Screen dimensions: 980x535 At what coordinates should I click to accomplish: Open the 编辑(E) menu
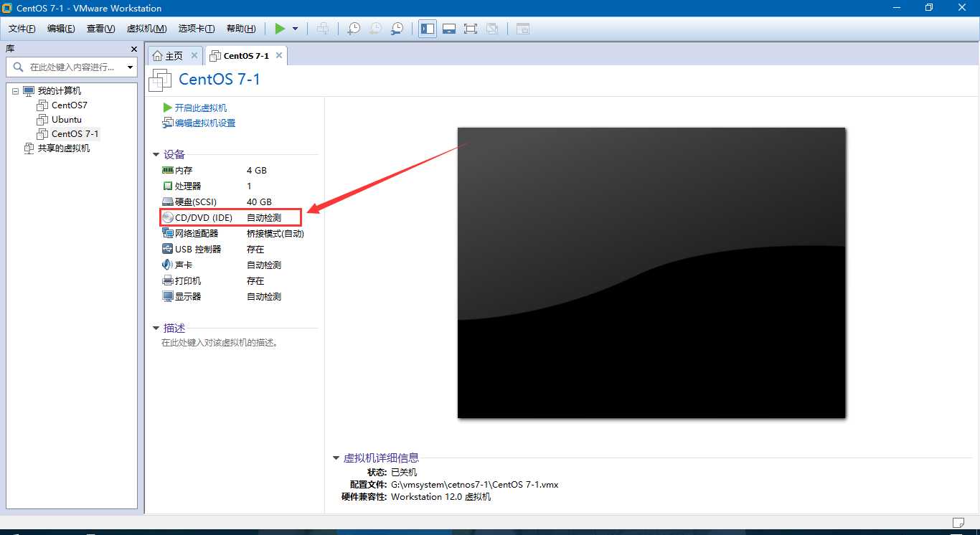(x=61, y=29)
